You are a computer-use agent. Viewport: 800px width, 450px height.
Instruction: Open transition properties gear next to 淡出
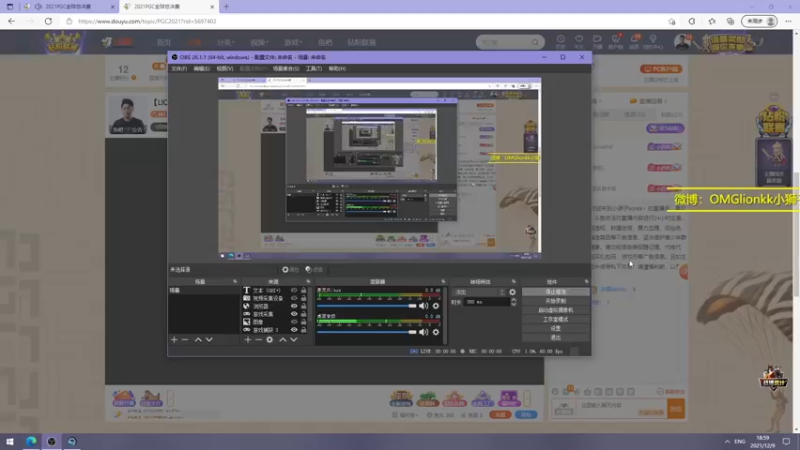512,292
